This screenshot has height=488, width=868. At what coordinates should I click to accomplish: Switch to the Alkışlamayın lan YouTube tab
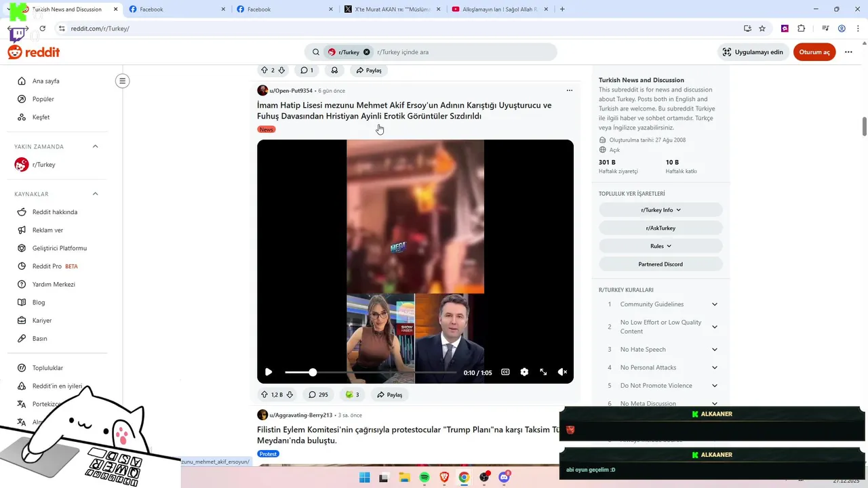(x=499, y=9)
